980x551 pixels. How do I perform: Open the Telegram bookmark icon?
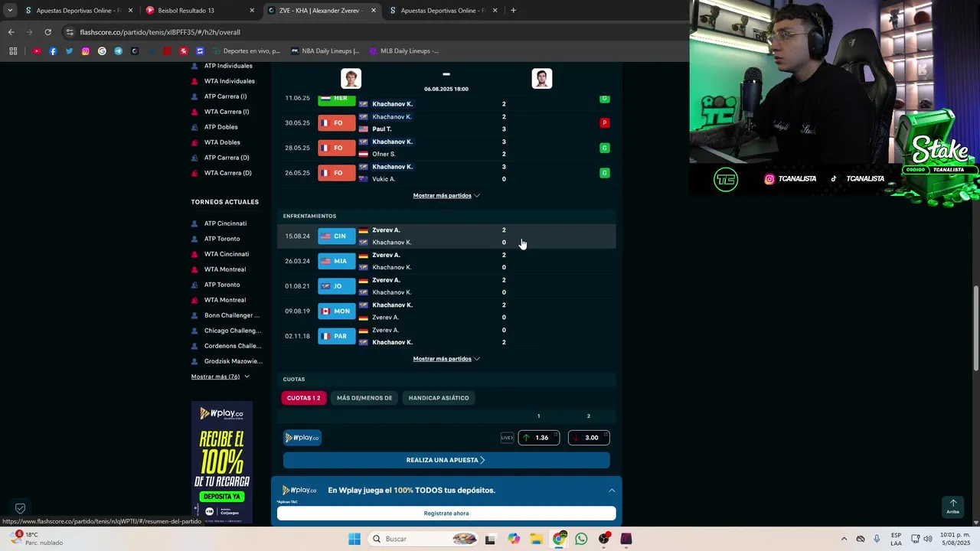pyautogui.click(x=118, y=51)
